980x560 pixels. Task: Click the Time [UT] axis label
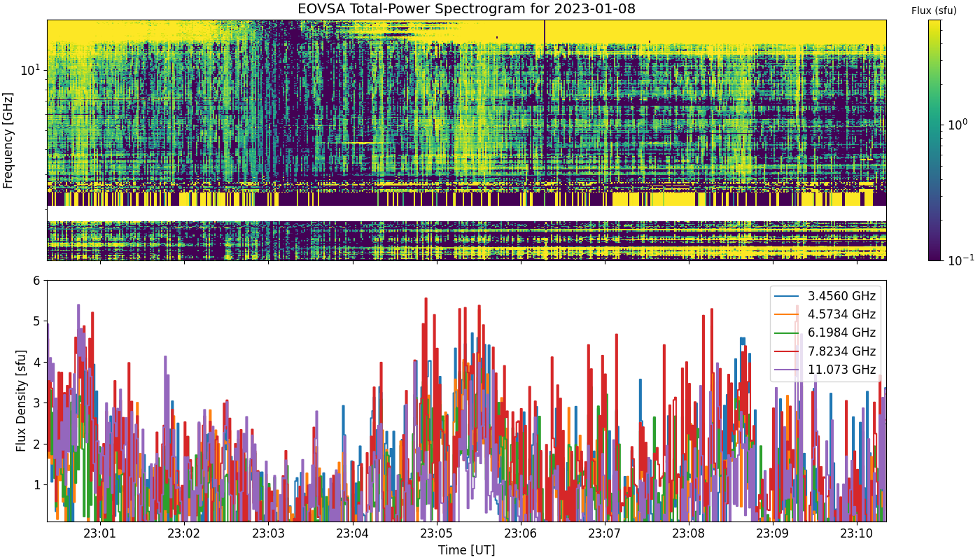point(466,550)
